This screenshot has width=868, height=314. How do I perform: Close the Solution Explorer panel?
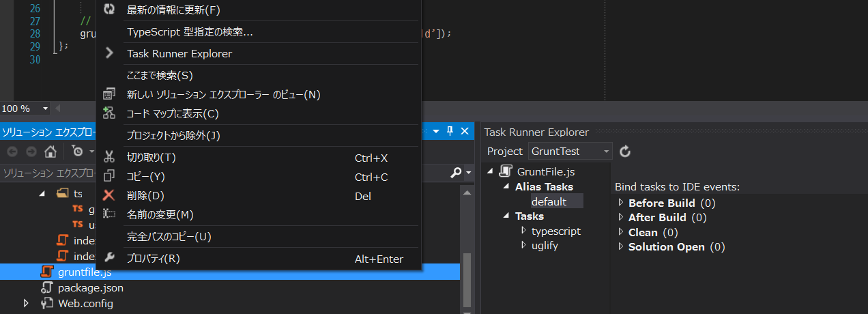point(465,131)
